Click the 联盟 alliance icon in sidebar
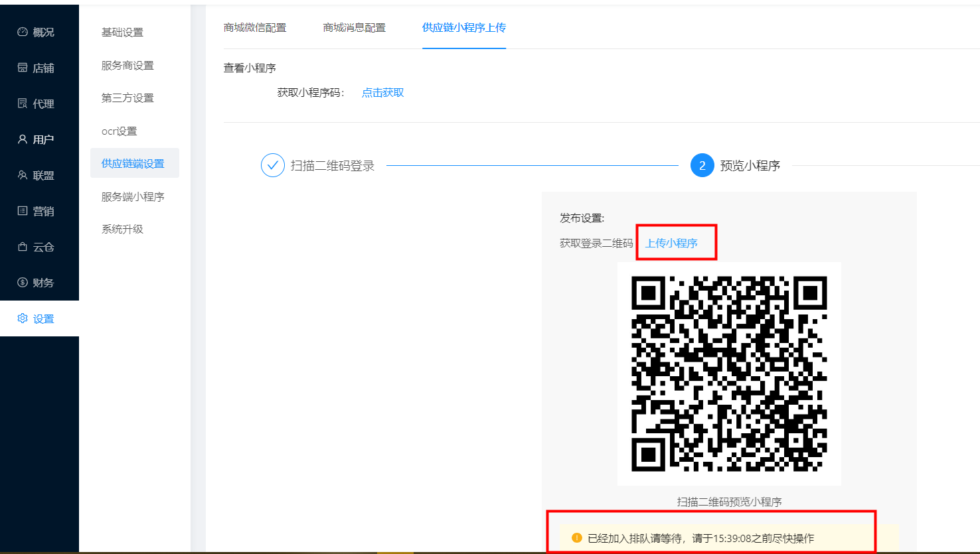The image size is (980, 554). pos(23,175)
